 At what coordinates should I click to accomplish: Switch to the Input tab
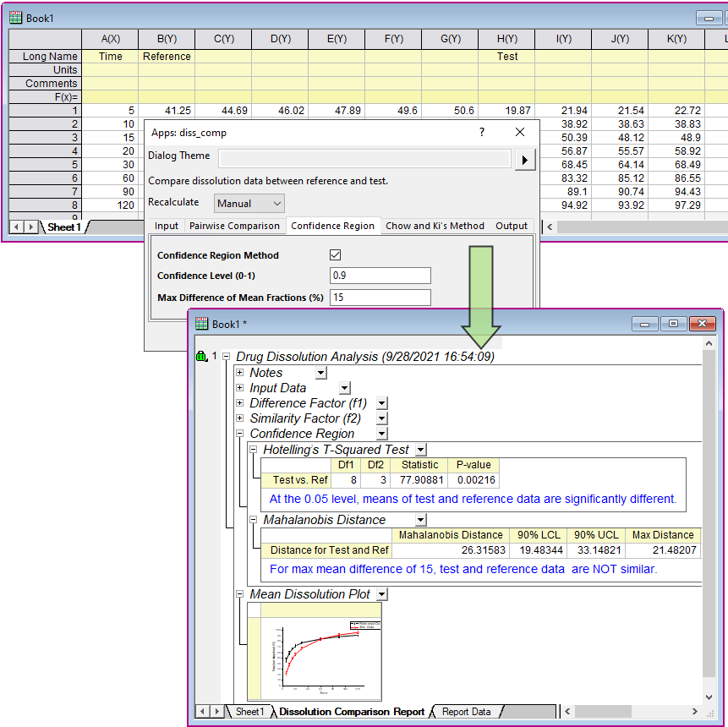(167, 226)
